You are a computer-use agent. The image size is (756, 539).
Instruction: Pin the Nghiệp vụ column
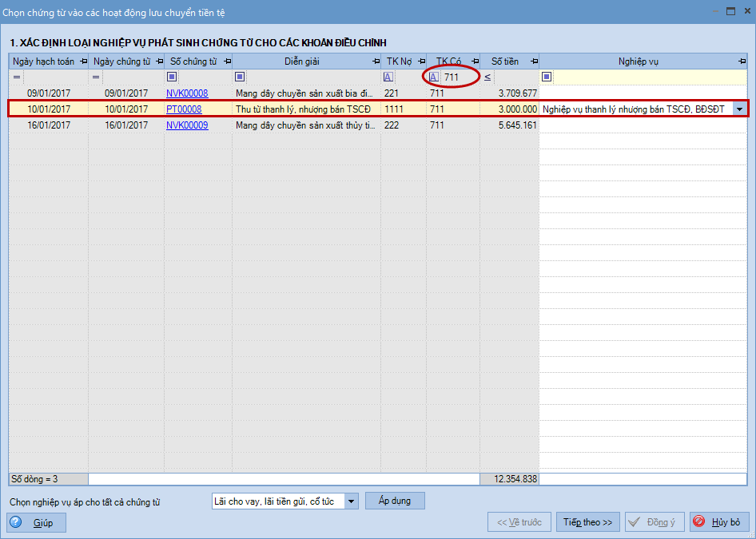coord(742,61)
